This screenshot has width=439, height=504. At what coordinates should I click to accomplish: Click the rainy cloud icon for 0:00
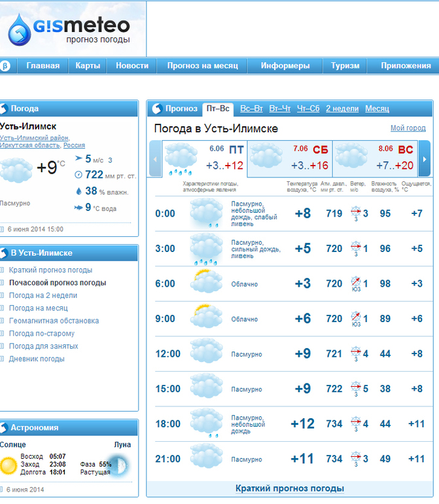pos(206,213)
